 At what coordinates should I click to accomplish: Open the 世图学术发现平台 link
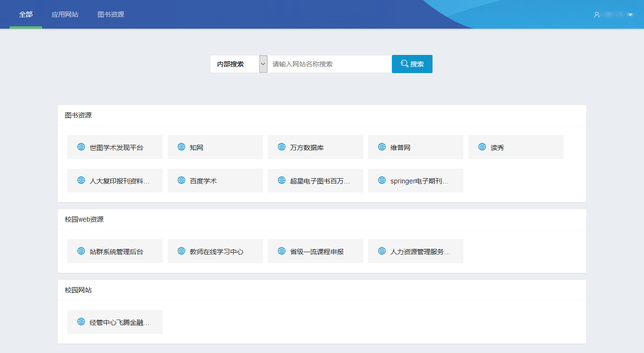(x=116, y=148)
